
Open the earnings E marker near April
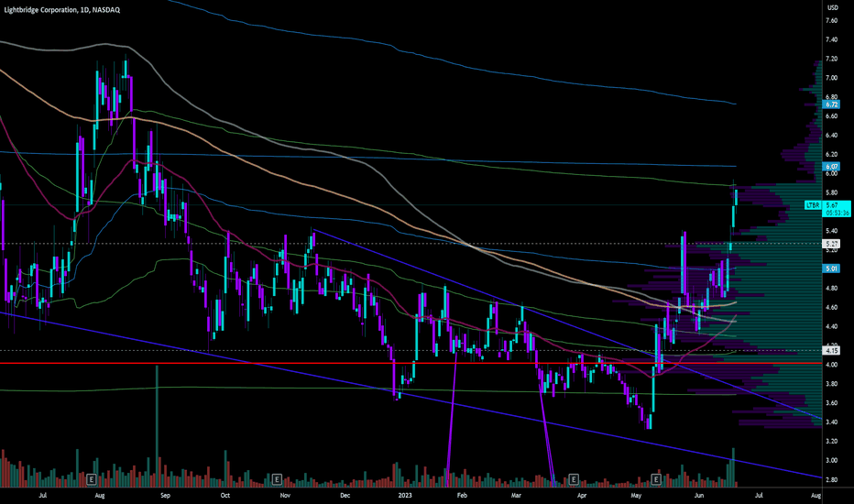(574, 479)
